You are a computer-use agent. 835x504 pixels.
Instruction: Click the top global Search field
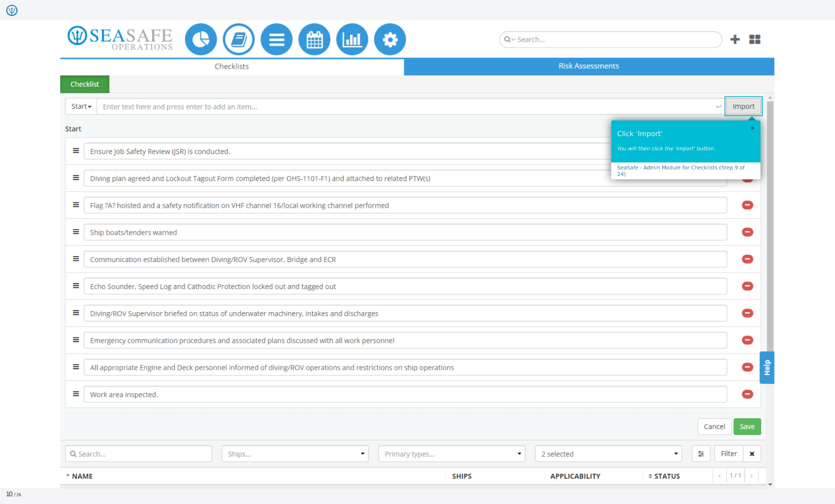coord(610,40)
